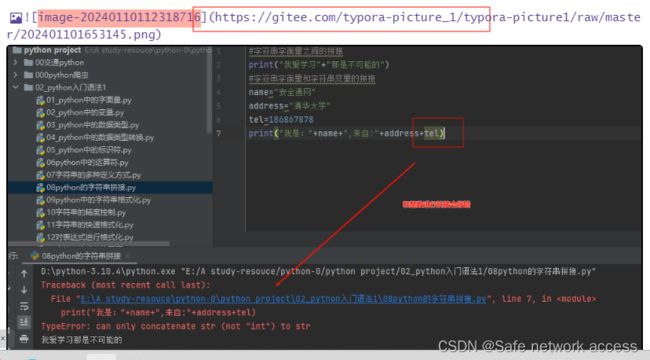Switch to the 08python run tab

click(81, 256)
